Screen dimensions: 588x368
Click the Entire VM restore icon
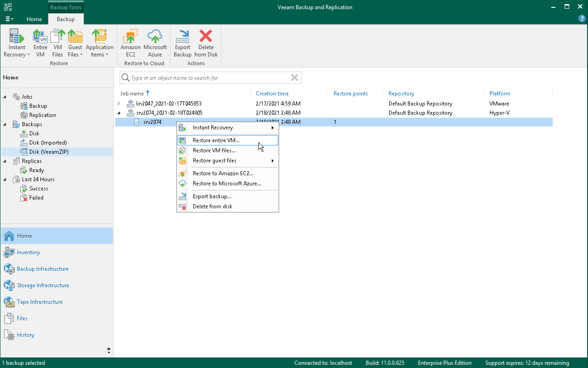[40, 42]
